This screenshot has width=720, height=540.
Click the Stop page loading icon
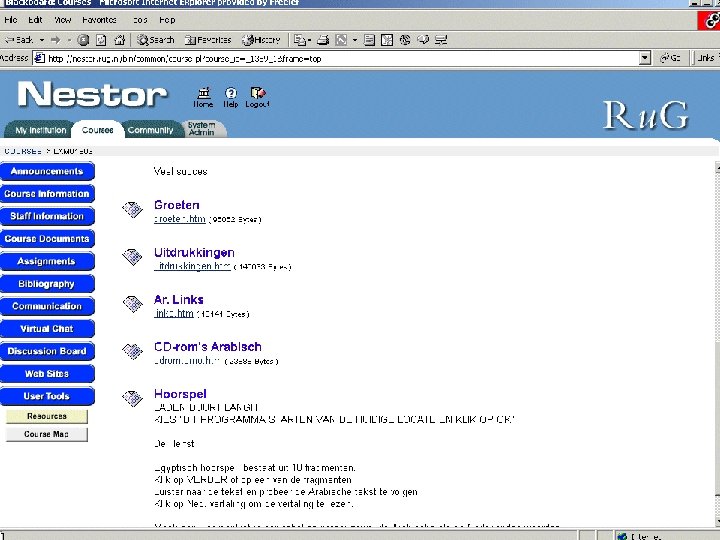pos(83,40)
